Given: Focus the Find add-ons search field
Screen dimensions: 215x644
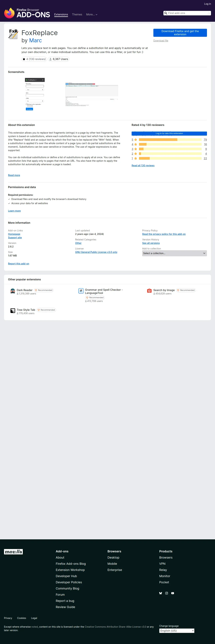Looking at the screenshot, I should point(187,13).
